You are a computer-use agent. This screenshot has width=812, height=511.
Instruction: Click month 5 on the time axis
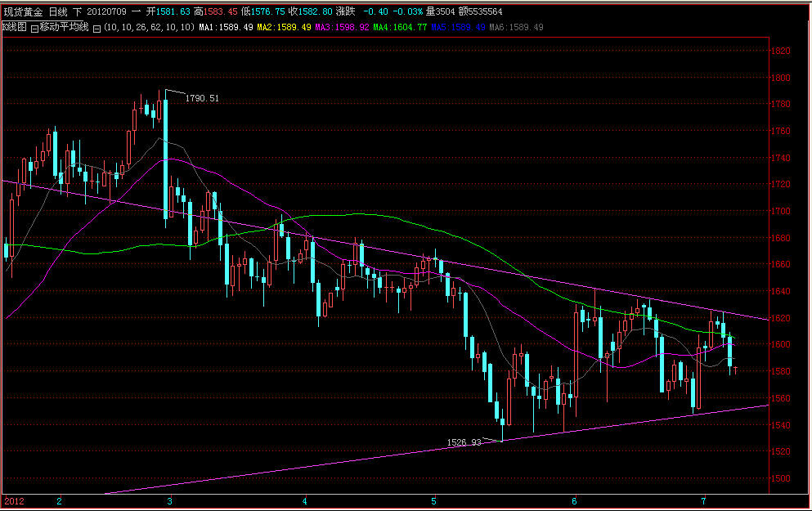tap(433, 501)
